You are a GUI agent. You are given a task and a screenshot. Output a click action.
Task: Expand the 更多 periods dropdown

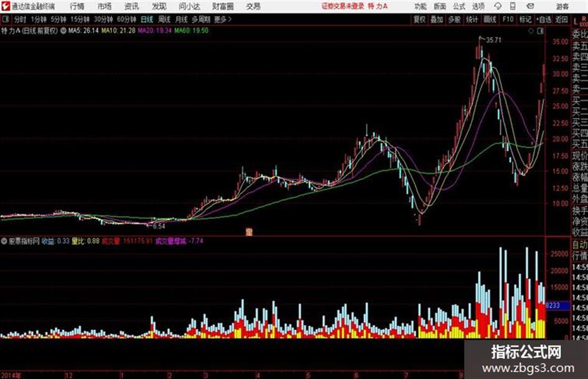pos(223,19)
